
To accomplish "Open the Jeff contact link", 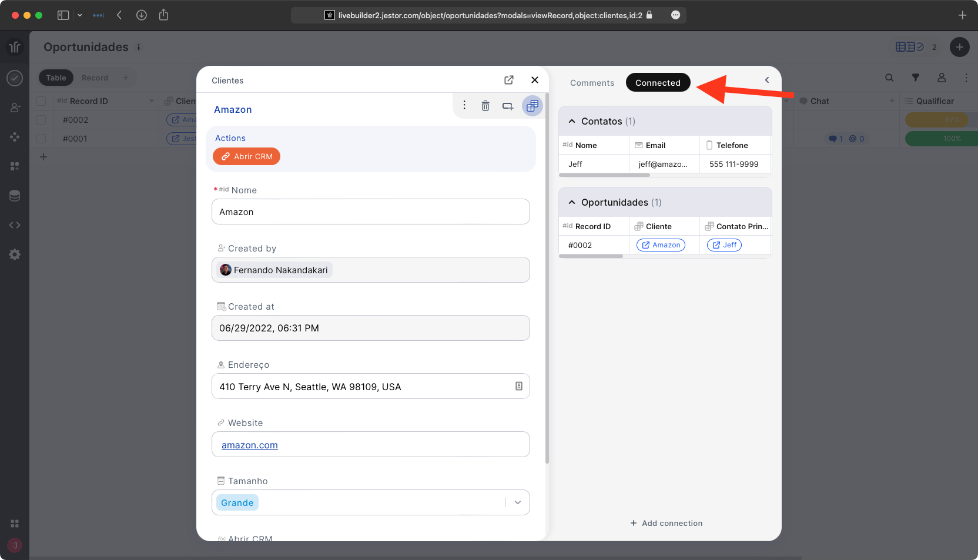I will pyautogui.click(x=724, y=245).
